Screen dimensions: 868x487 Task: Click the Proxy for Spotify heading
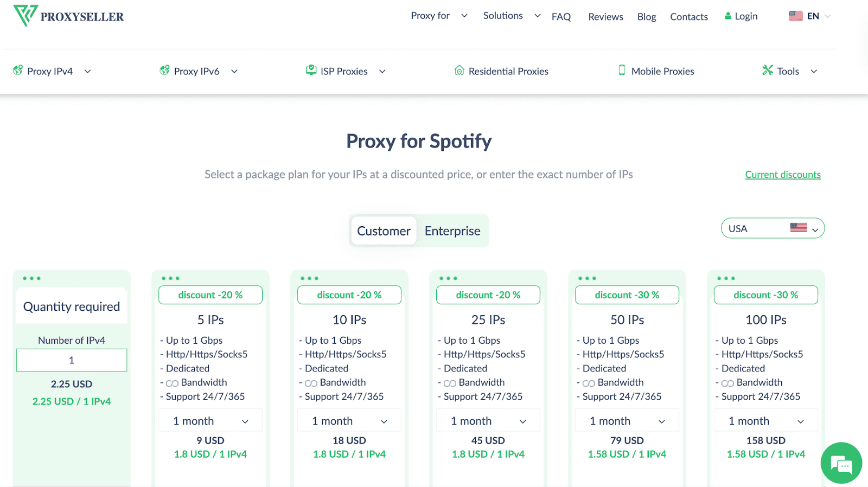click(419, 141)
